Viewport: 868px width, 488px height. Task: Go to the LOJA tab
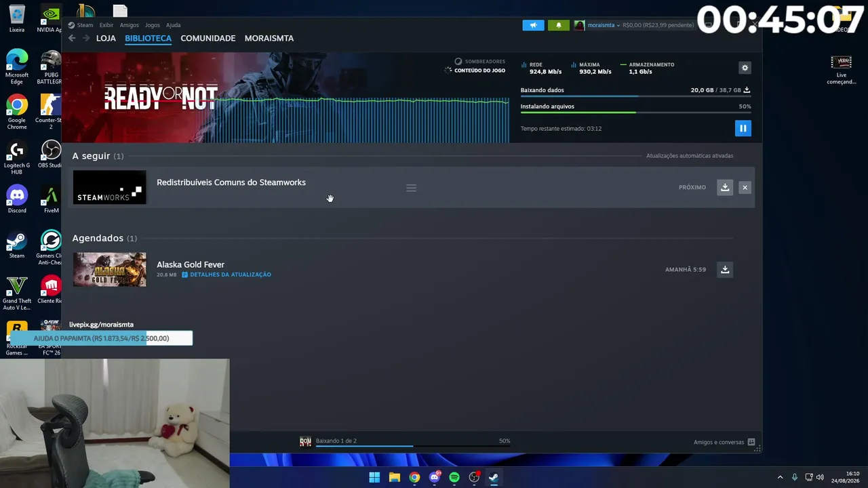click(106, 38)
